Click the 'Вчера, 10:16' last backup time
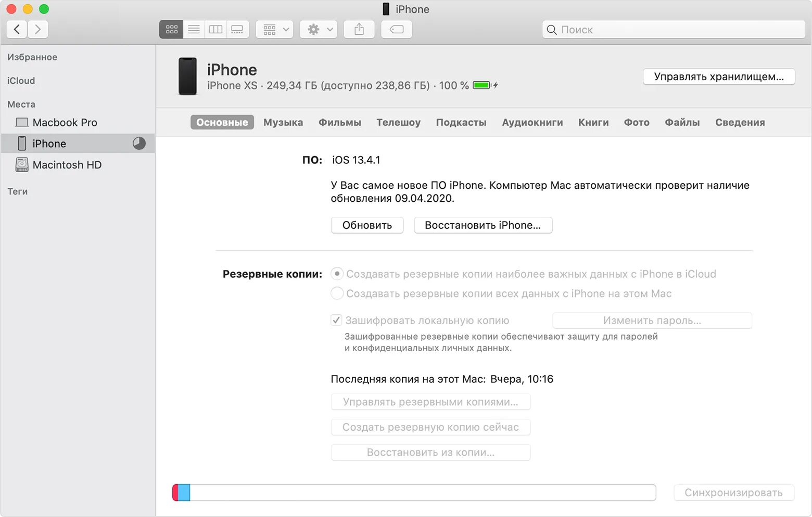This screenshot has height=517, width=812. click(x=522, y=379)
